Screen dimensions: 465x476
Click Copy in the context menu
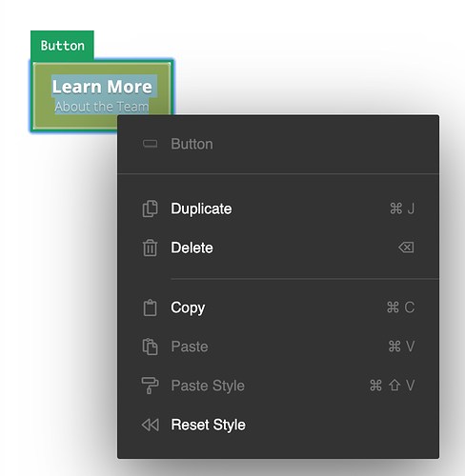(278, 307)
